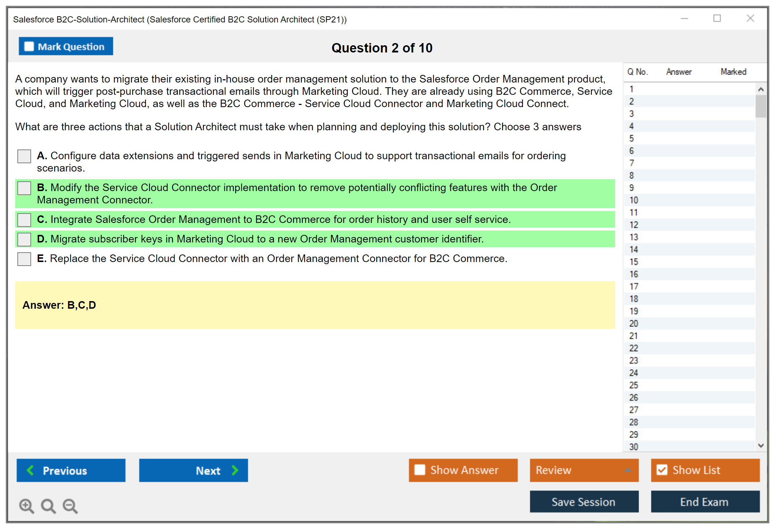Screen dimensions: 778x532
Task: Select answer option E checkbox
Action: pos(24,259)
